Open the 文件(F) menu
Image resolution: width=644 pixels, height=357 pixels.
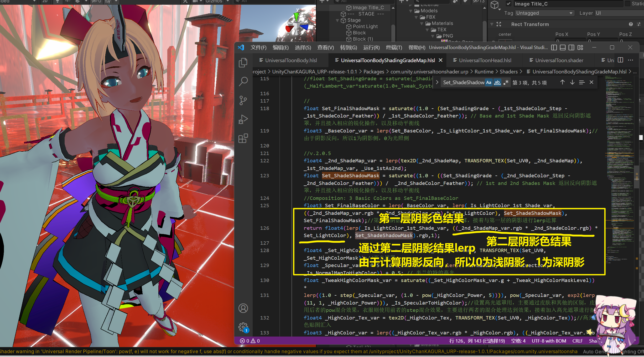[258, 47]
